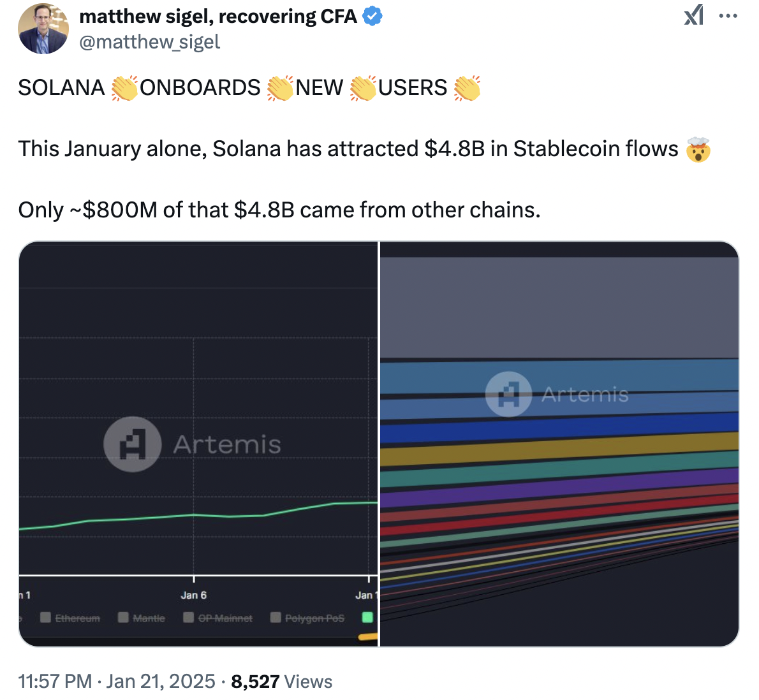Click the 8,527 Views count
Image resolution: width=759 pixels, height=700 pixels.
[281, 682]
